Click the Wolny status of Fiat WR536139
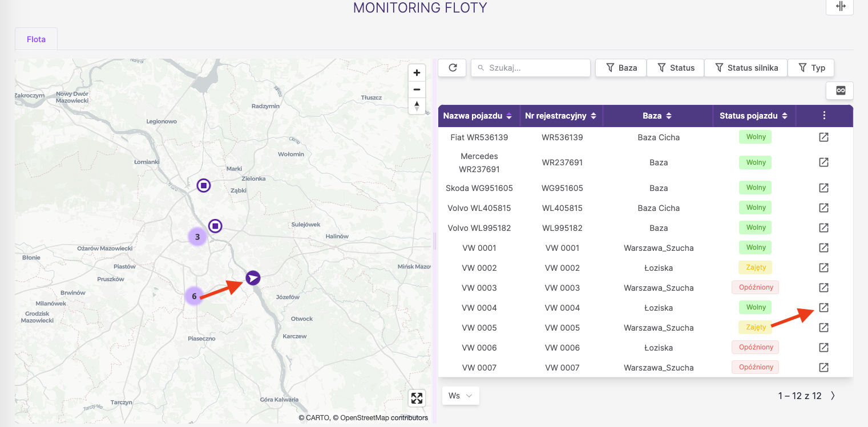The width and height of the screenshot is (868, 427). coord(756,137)
